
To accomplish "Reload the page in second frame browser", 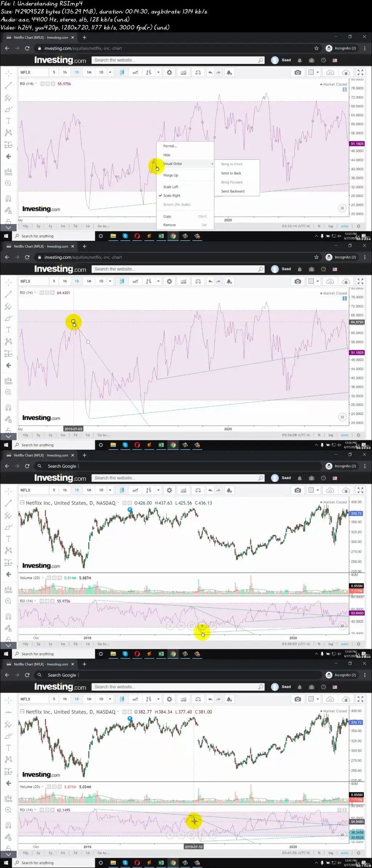I will [27, 257].
